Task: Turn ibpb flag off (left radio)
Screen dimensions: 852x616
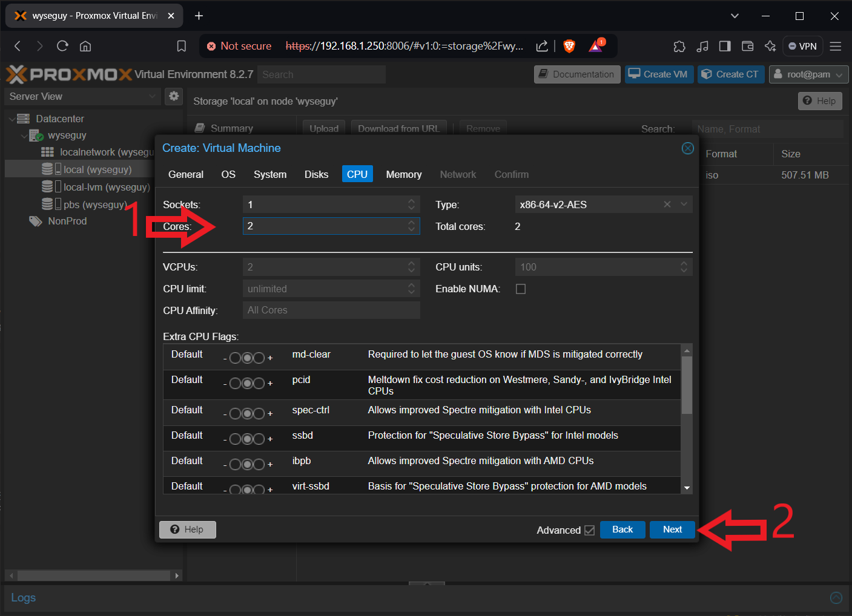Action: pos(235,464)
